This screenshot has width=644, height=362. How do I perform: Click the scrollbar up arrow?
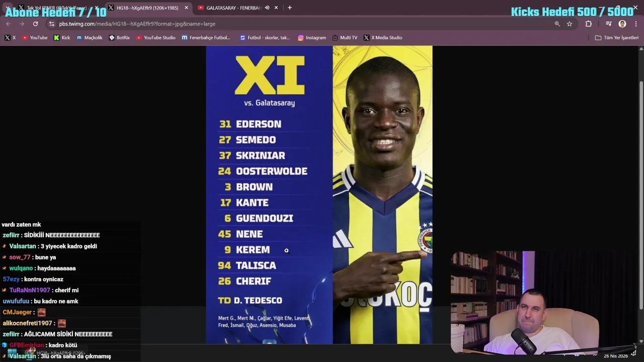(x=641, y=48)
